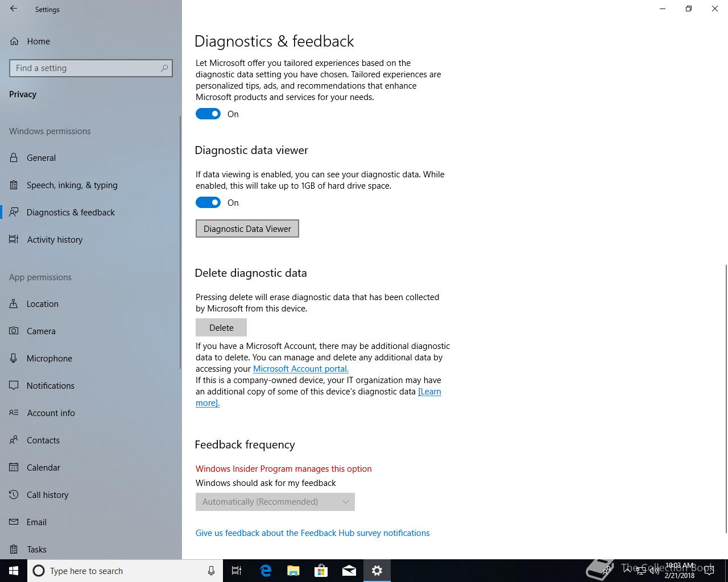This screenshot has height=582, width=728.
Task: Click the taskbar clock showing 2/21/2018
Action: (680, 571)
